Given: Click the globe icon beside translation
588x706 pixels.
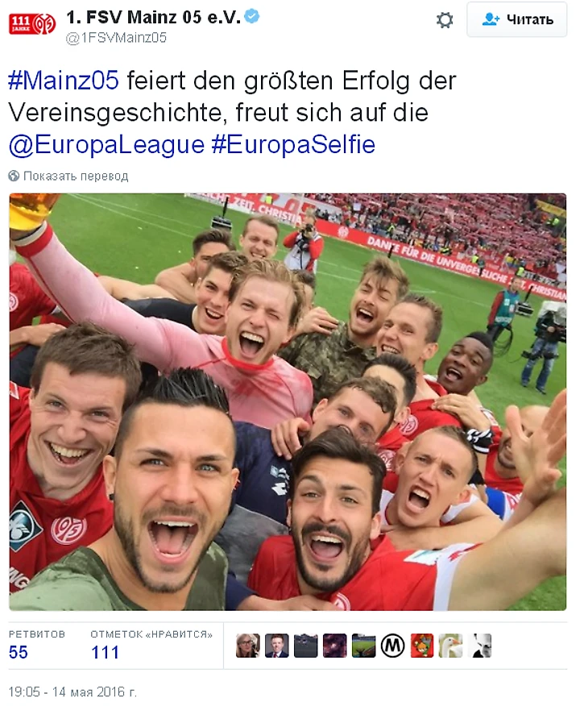Looking at the screenshot, I should tap(14, 176).
